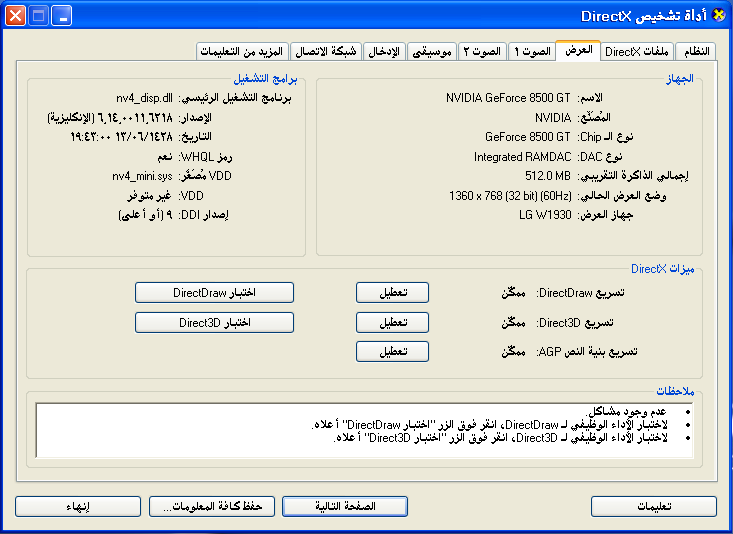Open the الصوت ١ tab

[532, 51]
